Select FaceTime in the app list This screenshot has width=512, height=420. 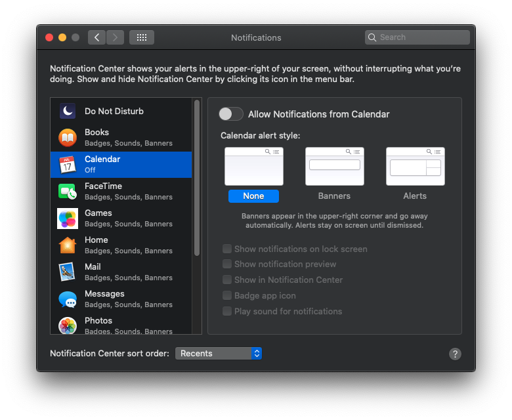coord(121,192)
